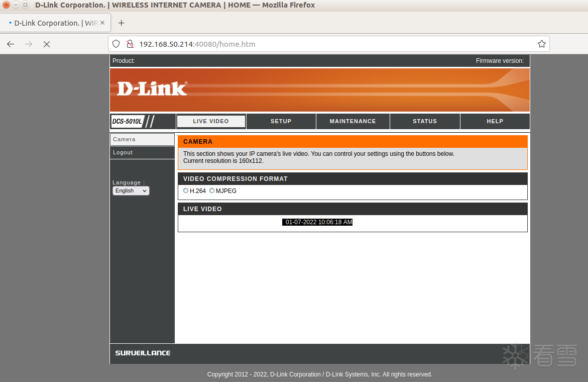The height and width of the screenshot is (382, 588).
Task: Open the MAINTENANCE tab
Action: coord(352,121)
